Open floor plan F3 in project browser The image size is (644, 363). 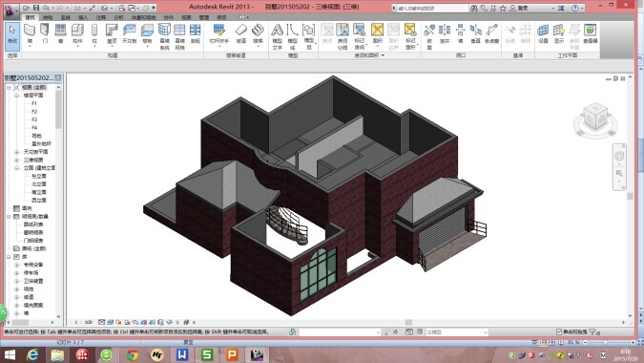click(34, 119)
